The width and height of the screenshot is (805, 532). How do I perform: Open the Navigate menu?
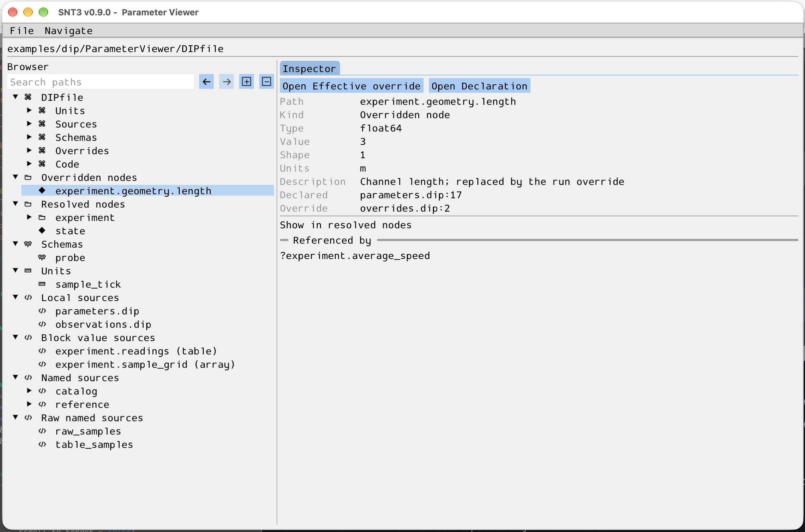(x=68, y=31)
